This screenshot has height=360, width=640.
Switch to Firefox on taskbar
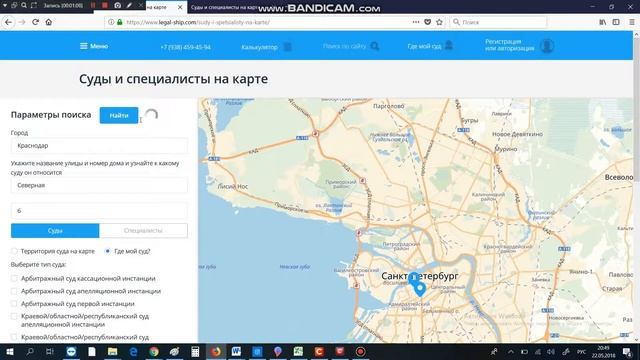[216, 351]
